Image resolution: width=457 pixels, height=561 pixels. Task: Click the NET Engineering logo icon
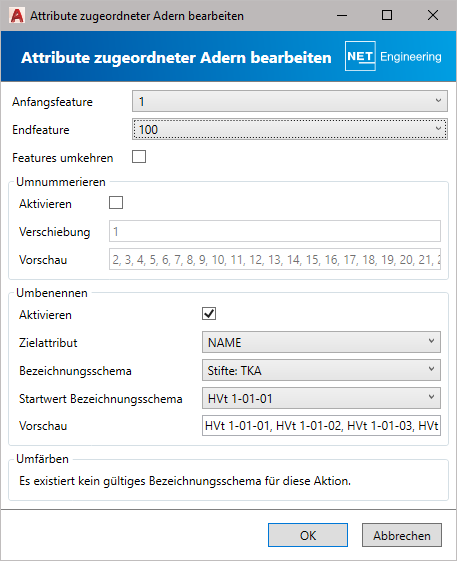tap(360, 56)
